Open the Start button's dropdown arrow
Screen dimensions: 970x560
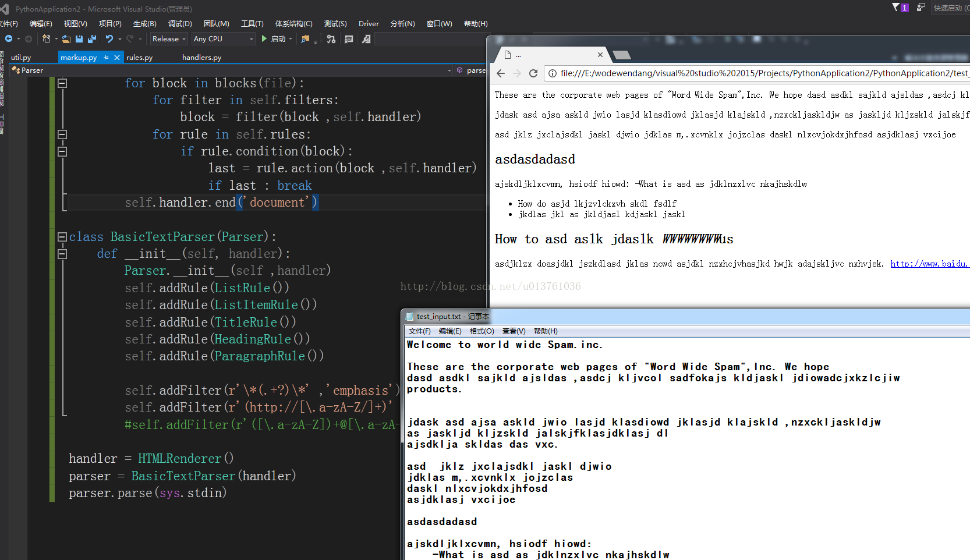291,39
